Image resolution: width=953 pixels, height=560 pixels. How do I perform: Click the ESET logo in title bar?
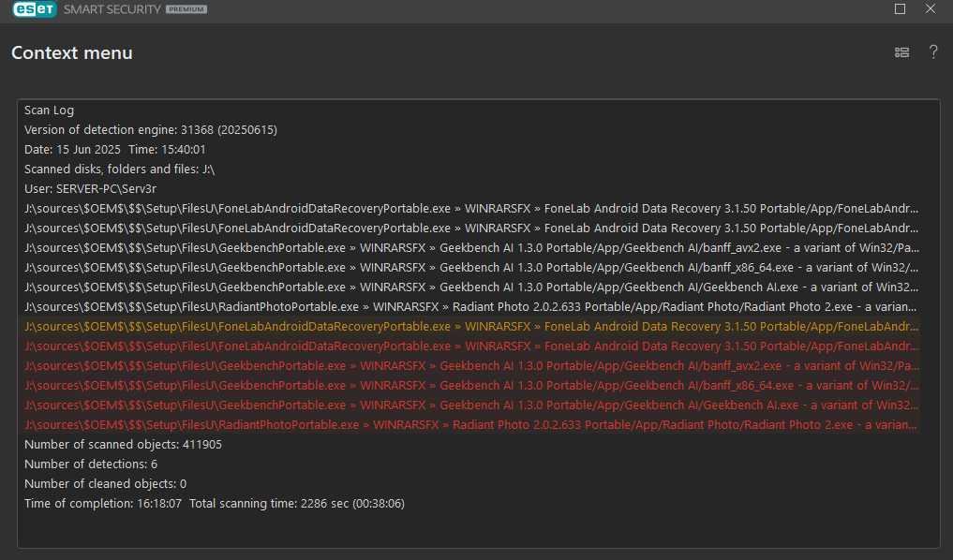pyautogui.click(x=35, y=9)
